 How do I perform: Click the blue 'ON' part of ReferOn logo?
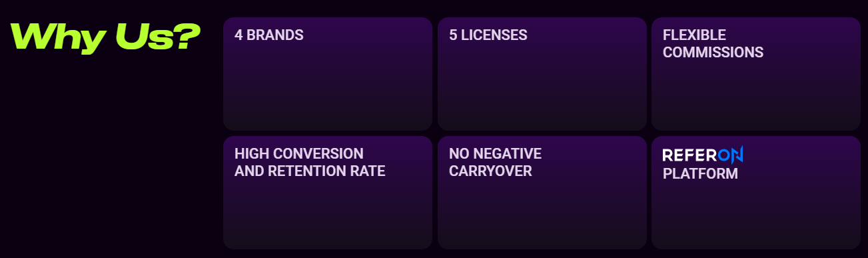(731, 155)
